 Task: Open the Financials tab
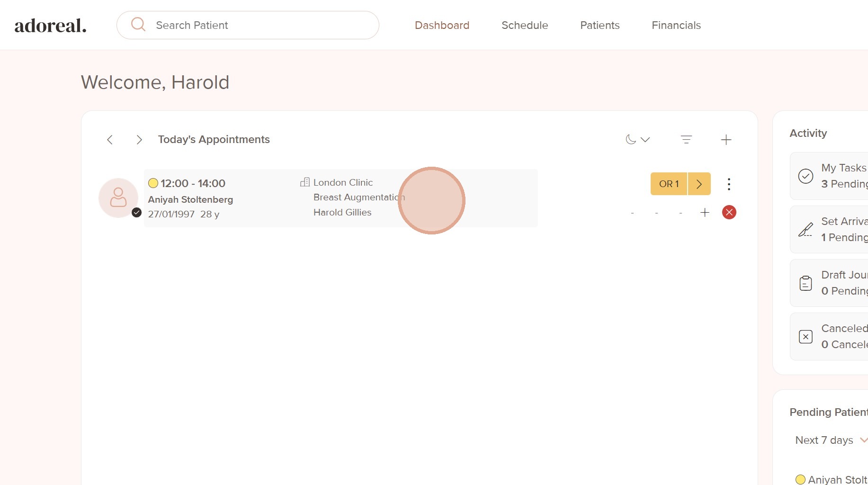click(x=676, y=25)
